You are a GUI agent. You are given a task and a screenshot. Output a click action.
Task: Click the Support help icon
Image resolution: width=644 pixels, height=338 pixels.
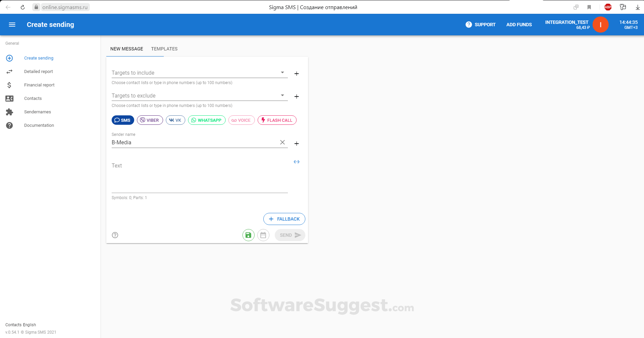coord(468,25)
